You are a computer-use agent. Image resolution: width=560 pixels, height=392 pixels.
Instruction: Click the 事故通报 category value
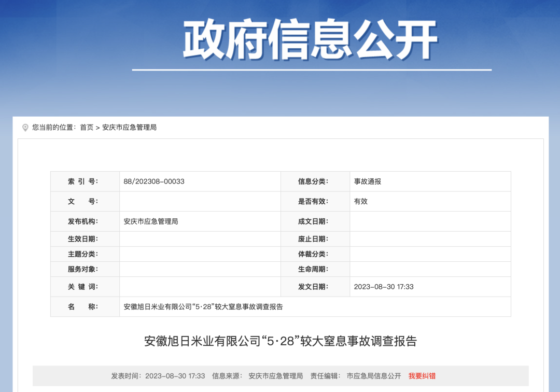368,181
